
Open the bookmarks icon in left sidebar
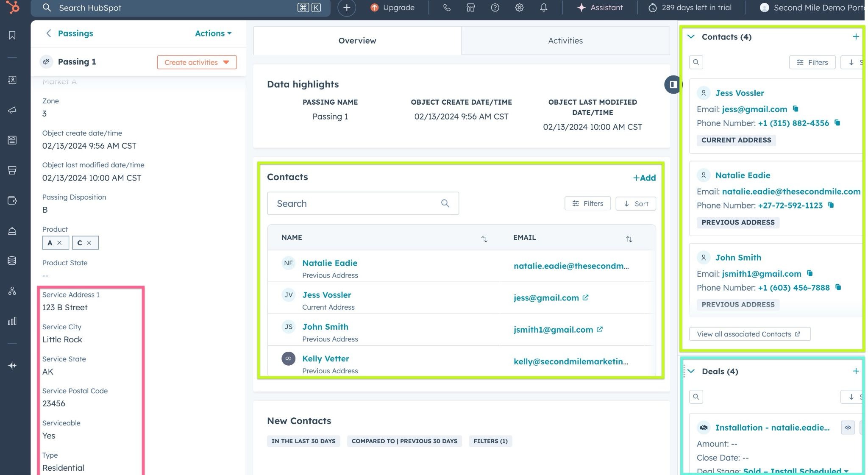point(12,36)
